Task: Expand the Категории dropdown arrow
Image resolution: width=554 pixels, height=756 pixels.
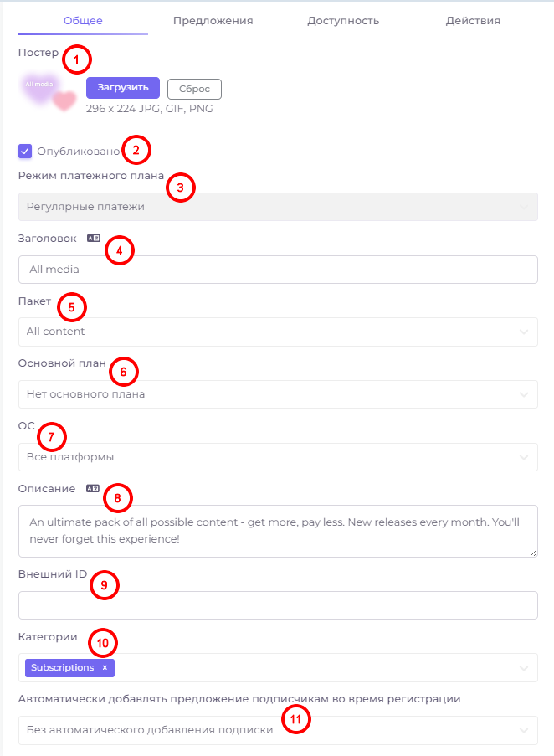Action: [524, 668]
